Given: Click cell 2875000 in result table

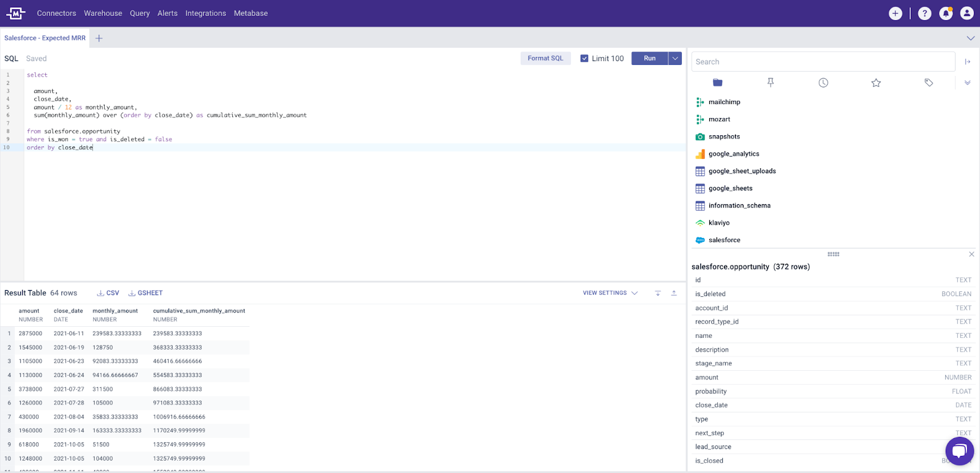Looking at the screenshot, I should [x=31, y=333].
